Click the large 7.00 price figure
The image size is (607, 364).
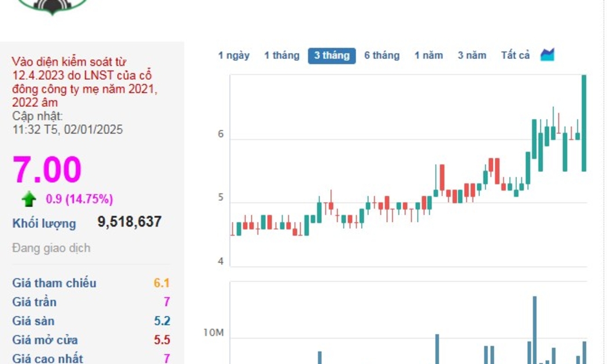pyautogui.click(x=47, y=170)
